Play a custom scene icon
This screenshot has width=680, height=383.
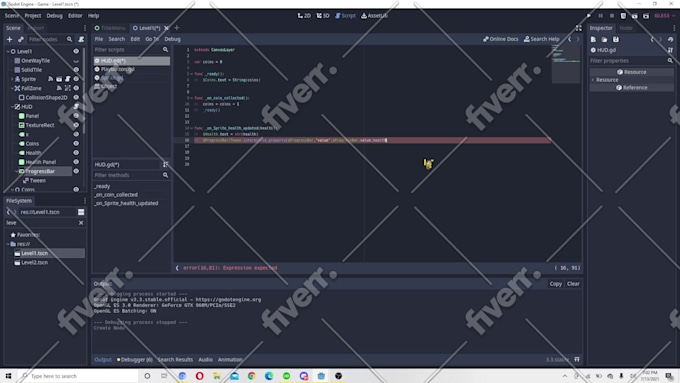(x=646, y=16)
